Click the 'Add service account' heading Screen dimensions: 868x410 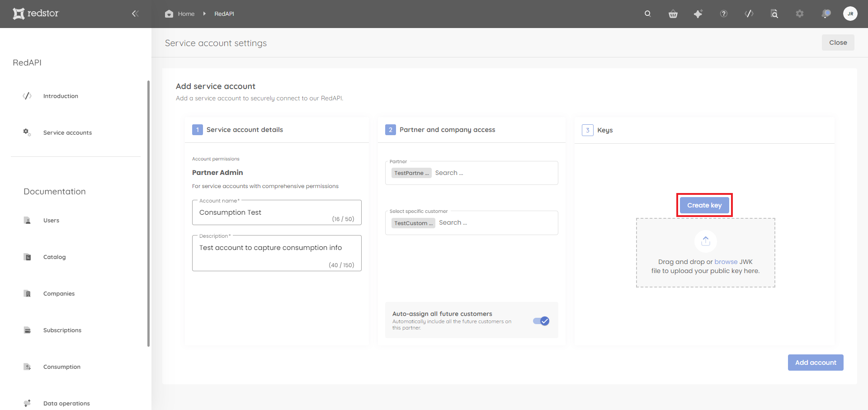(216, 86)
